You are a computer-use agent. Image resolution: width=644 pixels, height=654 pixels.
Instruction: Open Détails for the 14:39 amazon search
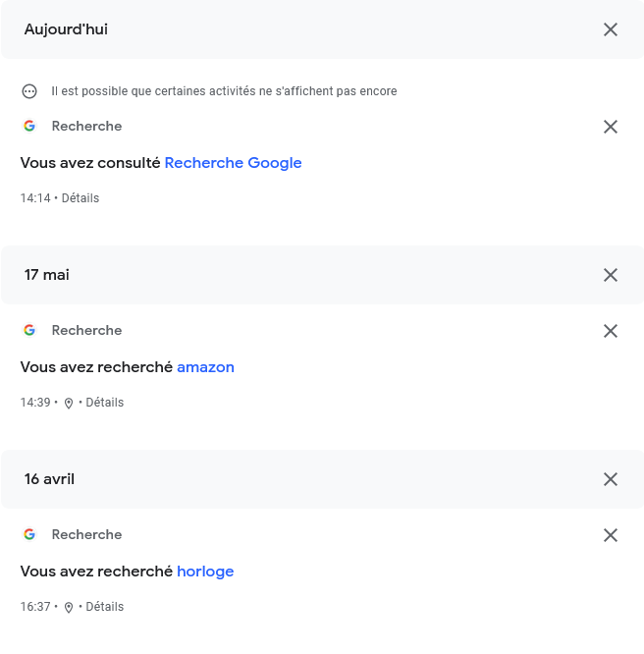click(105, 403)
